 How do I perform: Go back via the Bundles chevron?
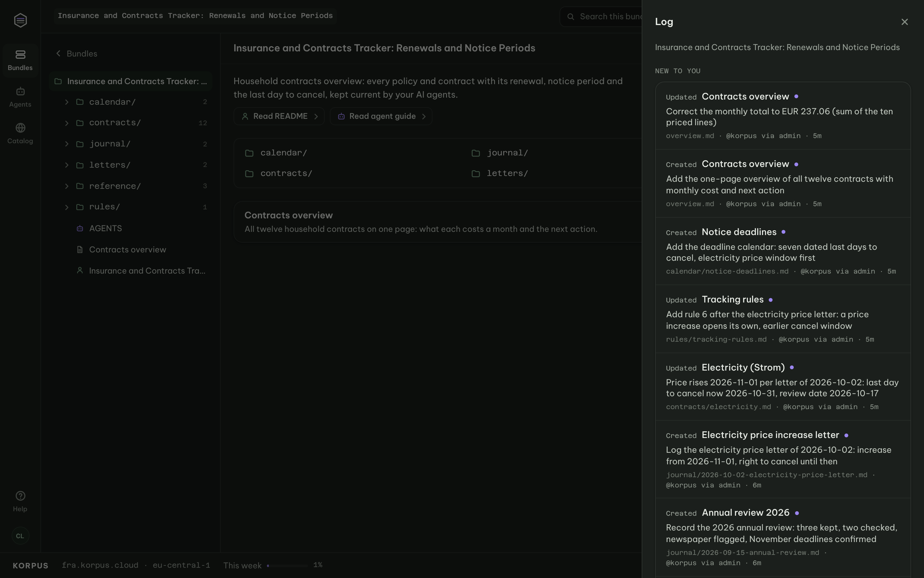(58, 54)
